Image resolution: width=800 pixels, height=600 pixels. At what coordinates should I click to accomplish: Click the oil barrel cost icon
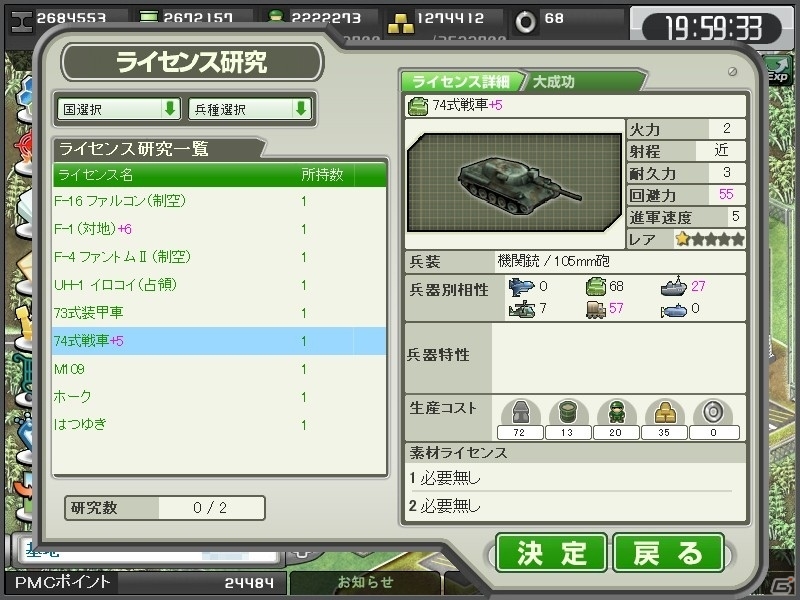[x=568, y=412]
